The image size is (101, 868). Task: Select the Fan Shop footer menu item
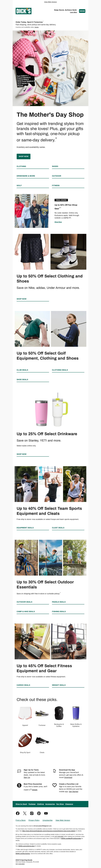tap(60, 804)
